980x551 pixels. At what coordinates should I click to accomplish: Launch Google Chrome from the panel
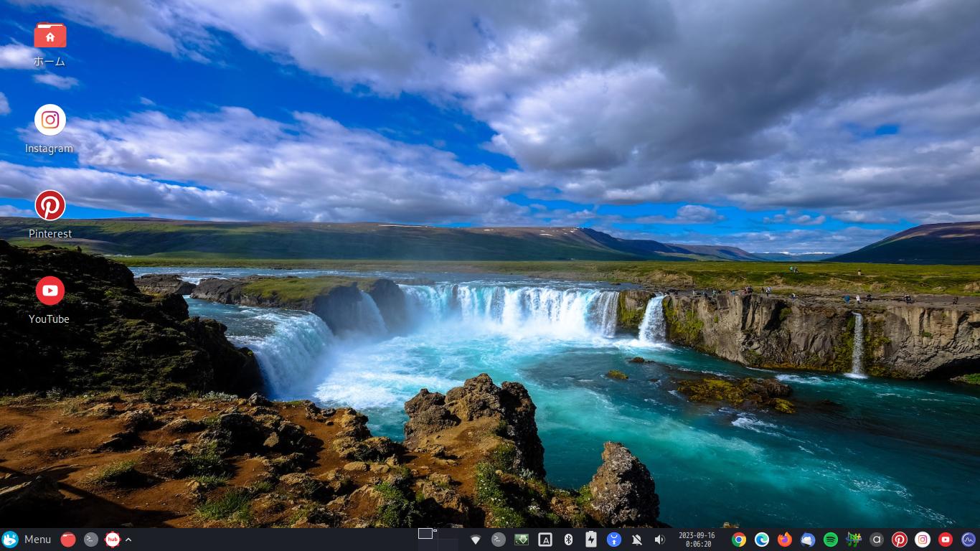pos(739,540)
